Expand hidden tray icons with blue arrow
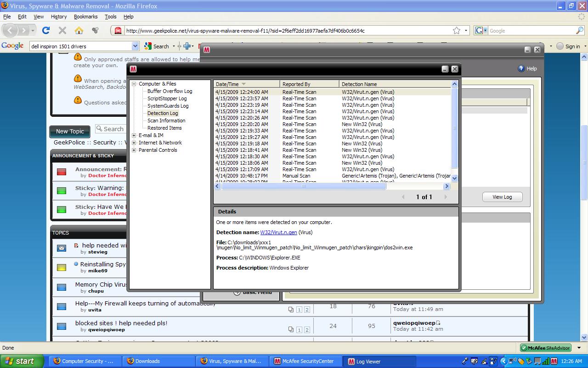The height and width of the screenshot is (368, 588). (503, 362)
